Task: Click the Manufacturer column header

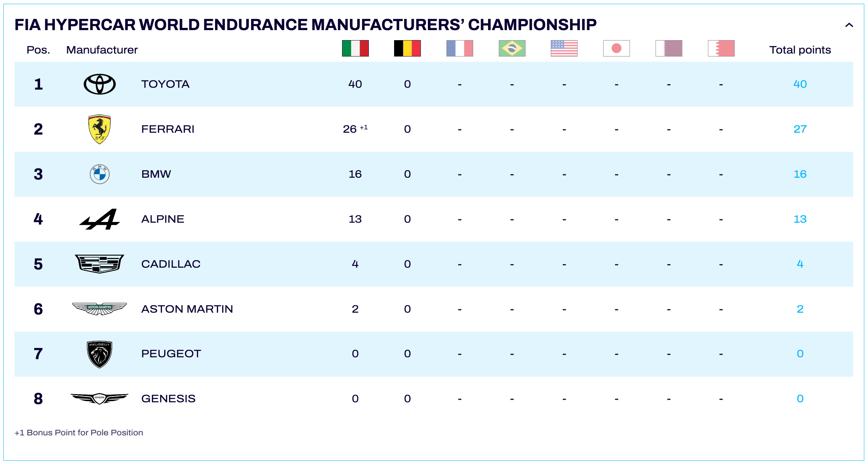Action: pos(102,50)
